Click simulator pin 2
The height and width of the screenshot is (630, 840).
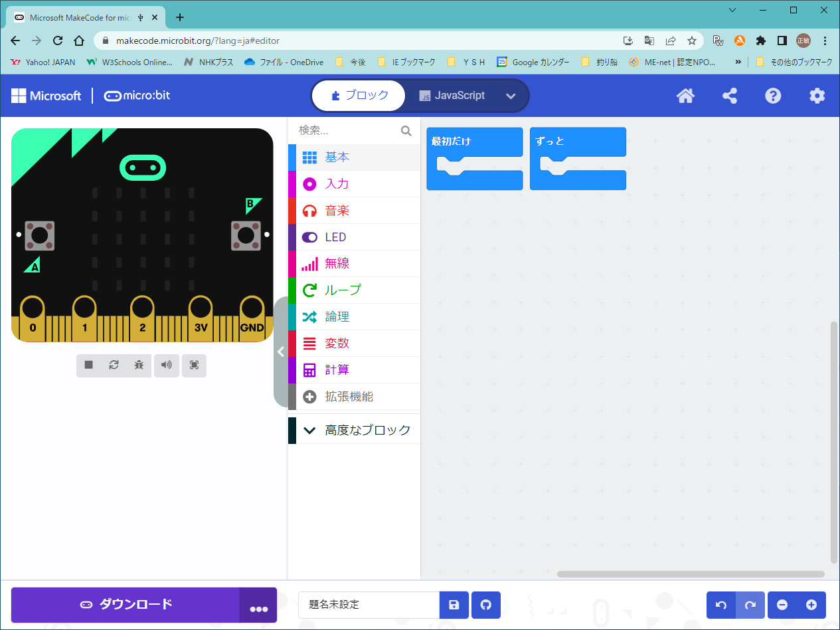[142, 318]
